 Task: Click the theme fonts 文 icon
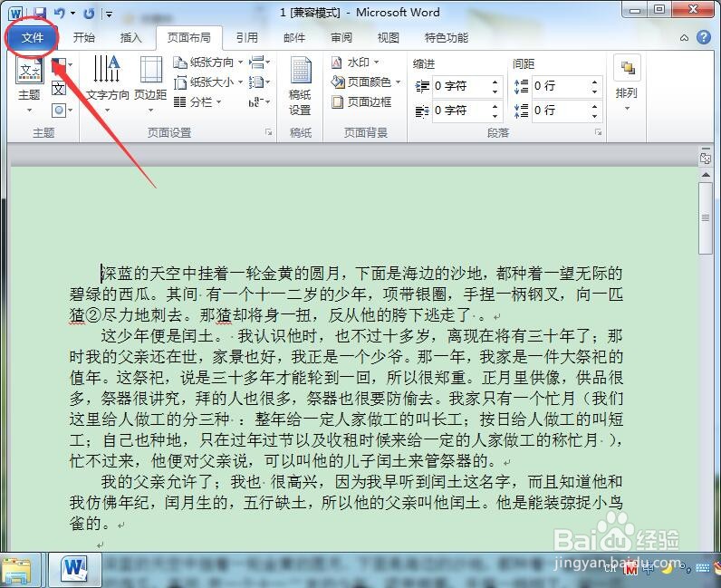click(58, 87)
